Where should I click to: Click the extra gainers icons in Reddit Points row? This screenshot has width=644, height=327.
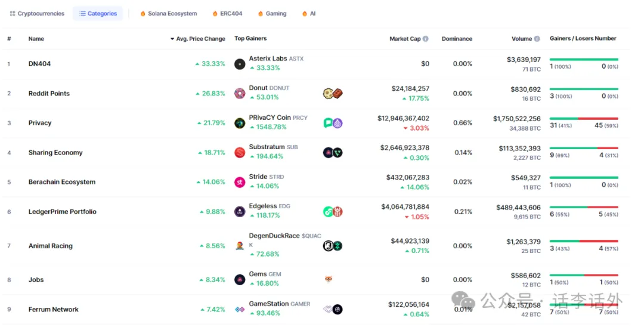coord(333,93)
